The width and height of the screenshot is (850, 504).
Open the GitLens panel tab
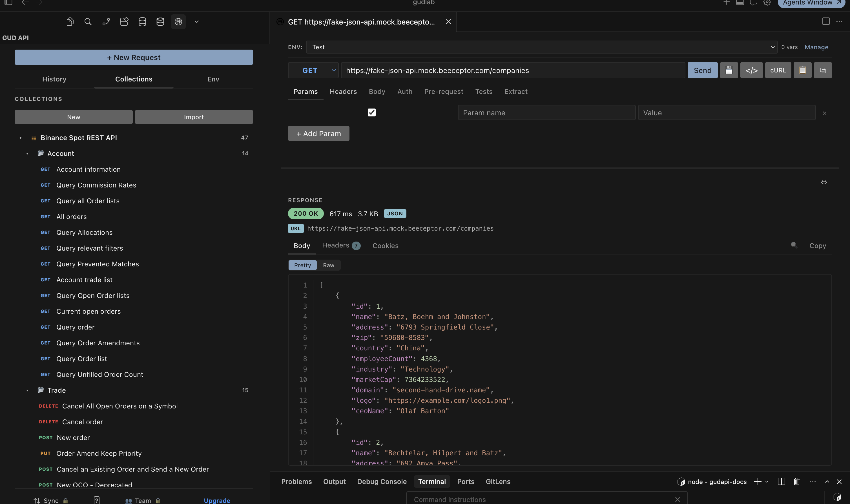tap(498, 481)
